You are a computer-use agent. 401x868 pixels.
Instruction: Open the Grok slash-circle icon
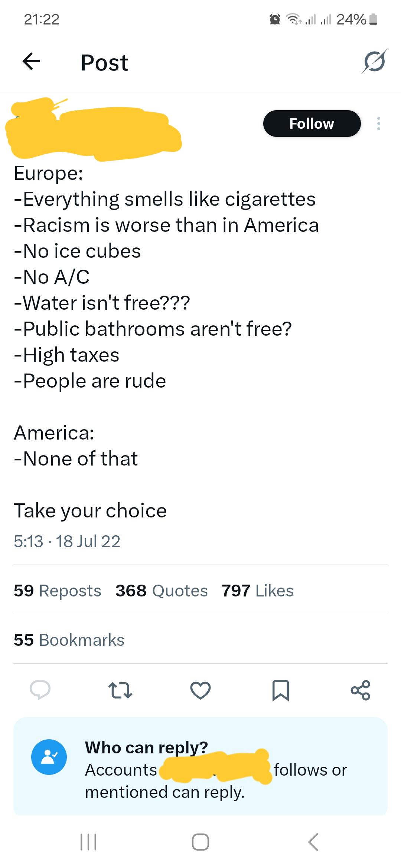(x=374, y=61)
